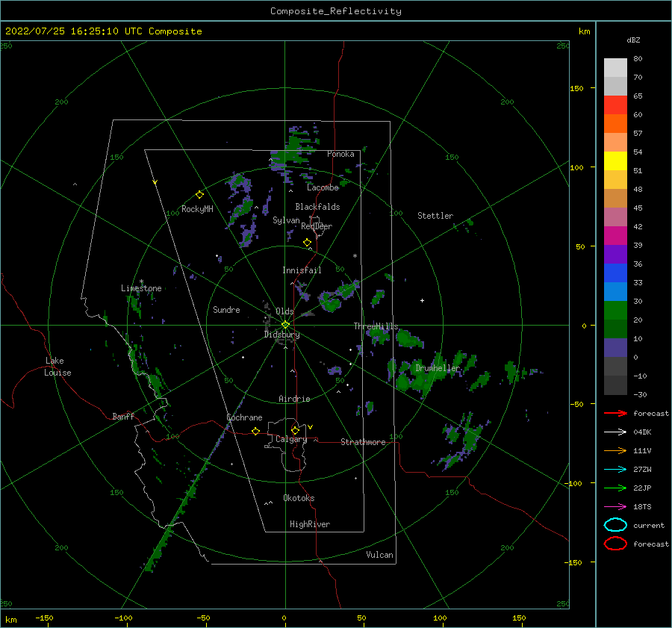The image size is (672, 628).
Task: Click the red forecast arrow in legend
Action: click(x=615, y=413)
